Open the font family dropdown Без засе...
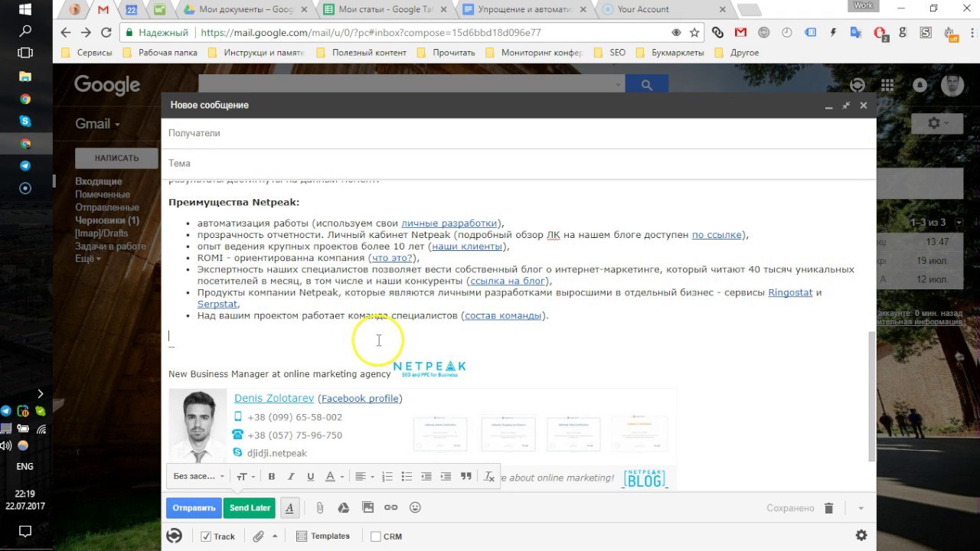The height and width of the screenshot is (551, 980). click(x=199, y=476)
